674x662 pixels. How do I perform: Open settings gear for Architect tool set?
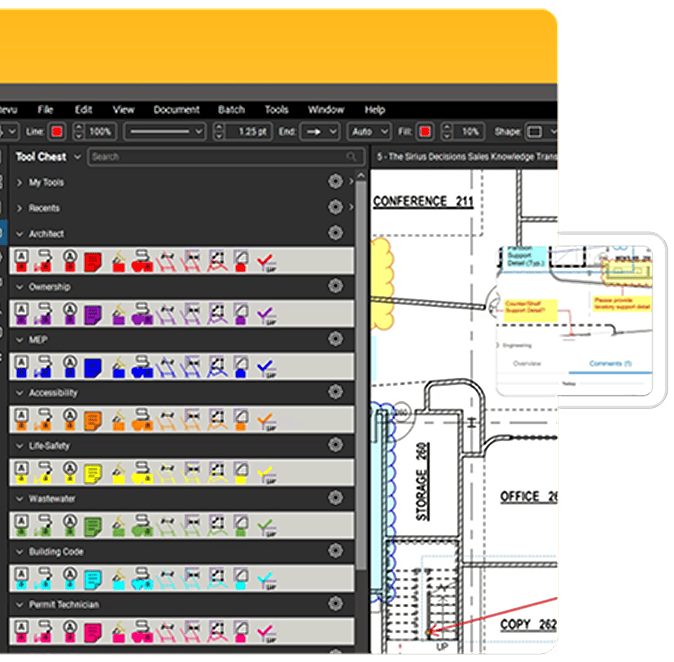(335, 233)
